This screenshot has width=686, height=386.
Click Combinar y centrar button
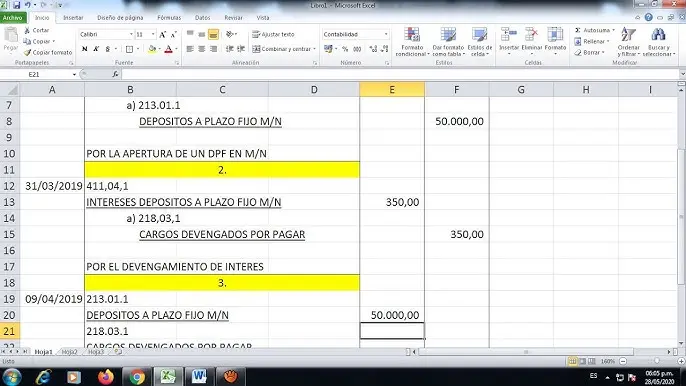pos(282,49)
